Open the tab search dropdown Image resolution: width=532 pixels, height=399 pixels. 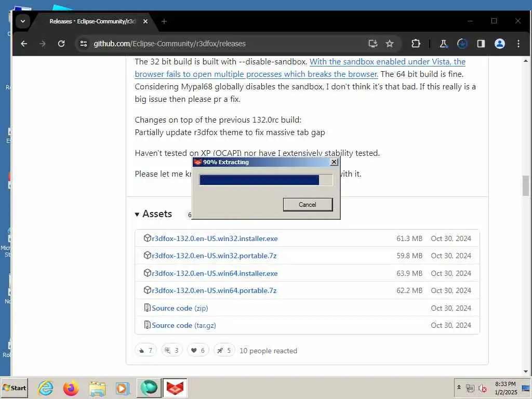[23, 21]
